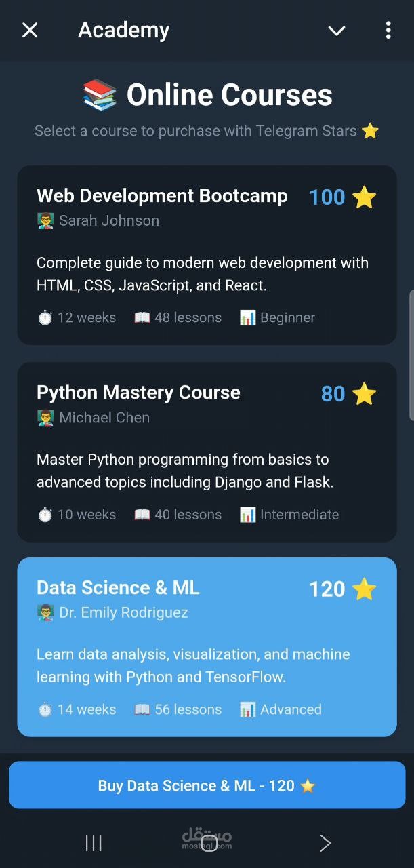Viewport: 414px width, 868px height.
Task: Tap the Android back arrow button
Action: click(x=325, y=843)
